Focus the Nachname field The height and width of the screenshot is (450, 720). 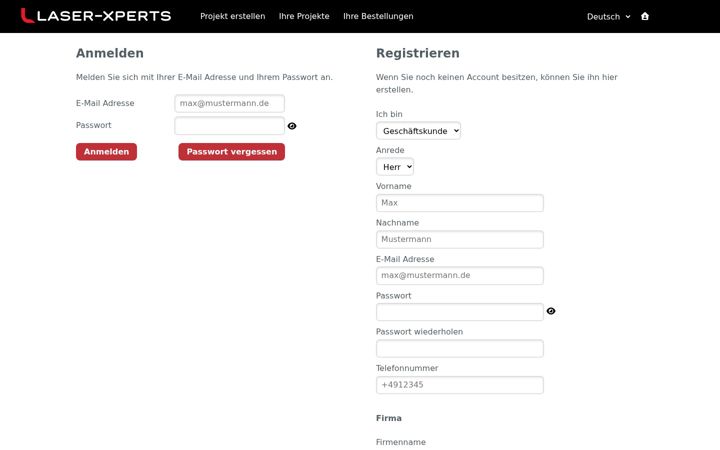[x=460, y=239]
